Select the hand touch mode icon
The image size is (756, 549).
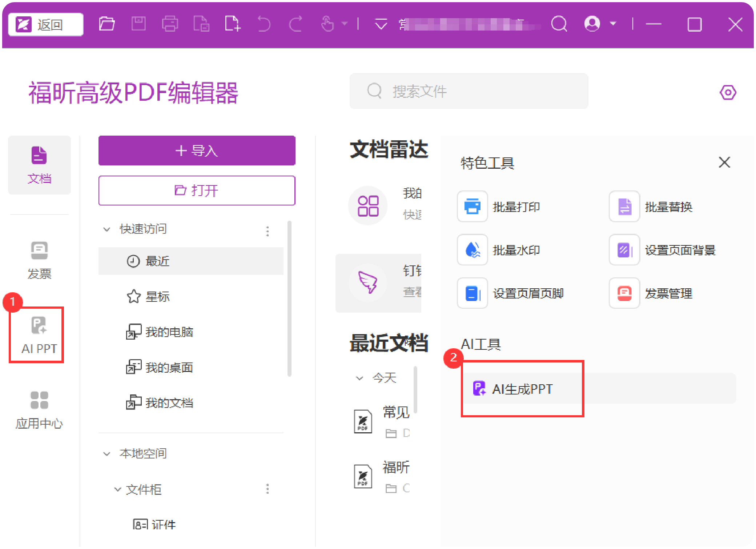(327, 24)
